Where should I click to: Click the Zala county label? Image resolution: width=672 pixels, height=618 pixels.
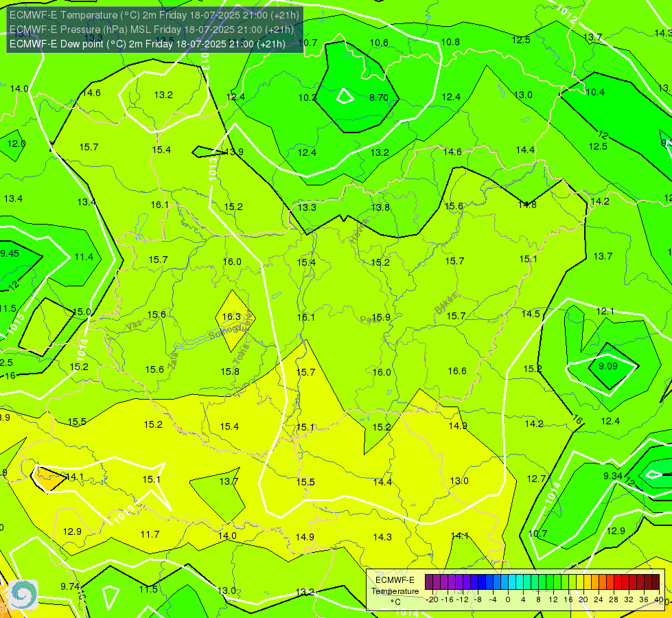click(x=173, y=360)
